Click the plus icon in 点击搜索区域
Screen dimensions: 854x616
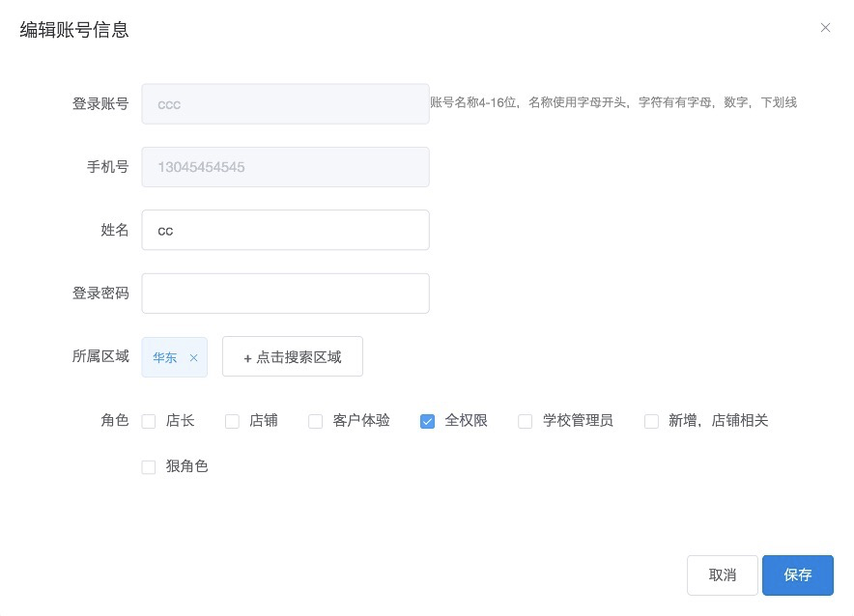click(247, 358)
